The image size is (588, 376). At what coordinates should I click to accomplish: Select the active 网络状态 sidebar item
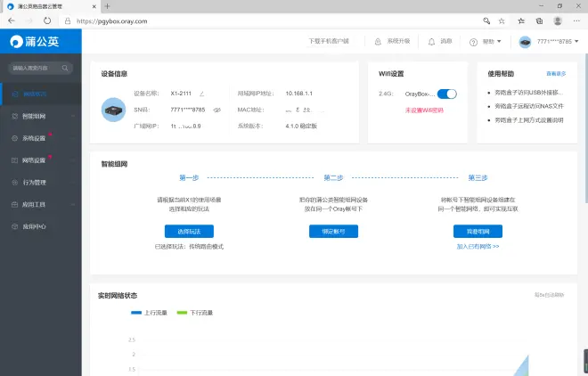click(41, 94)
